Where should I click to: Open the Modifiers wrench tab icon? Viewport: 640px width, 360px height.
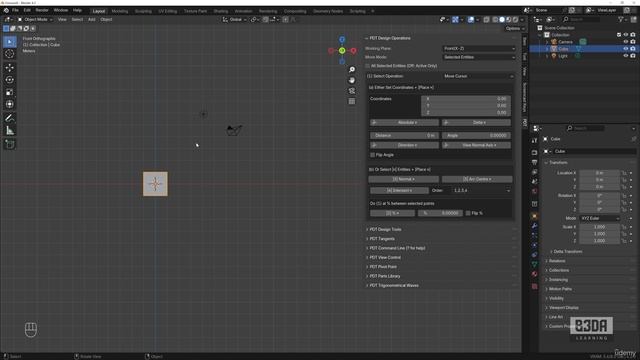click(535, 226)
